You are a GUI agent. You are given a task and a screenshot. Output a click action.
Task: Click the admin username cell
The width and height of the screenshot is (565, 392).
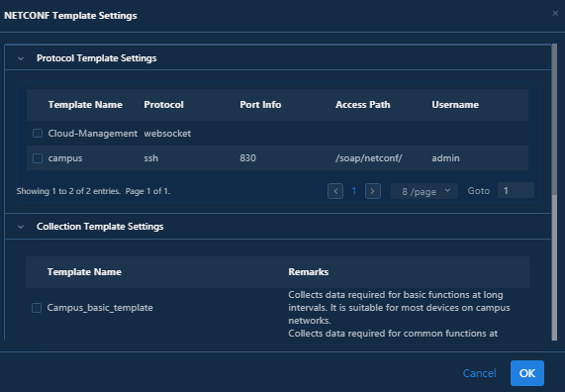(445, 158)
